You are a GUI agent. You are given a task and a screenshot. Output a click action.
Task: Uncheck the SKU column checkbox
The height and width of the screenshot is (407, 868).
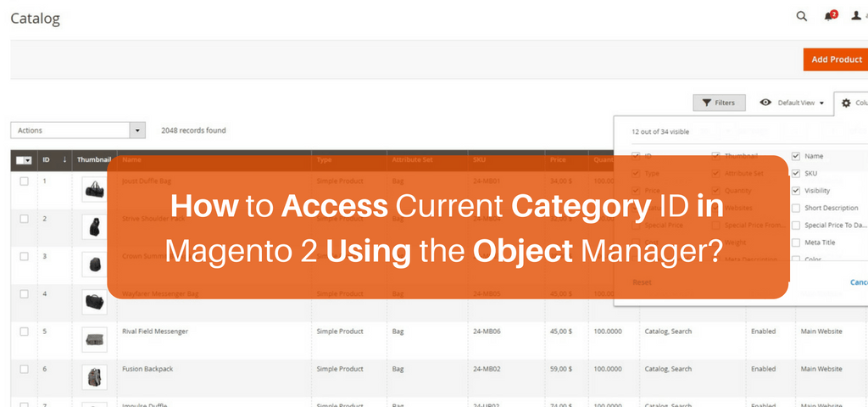[795, 173]
